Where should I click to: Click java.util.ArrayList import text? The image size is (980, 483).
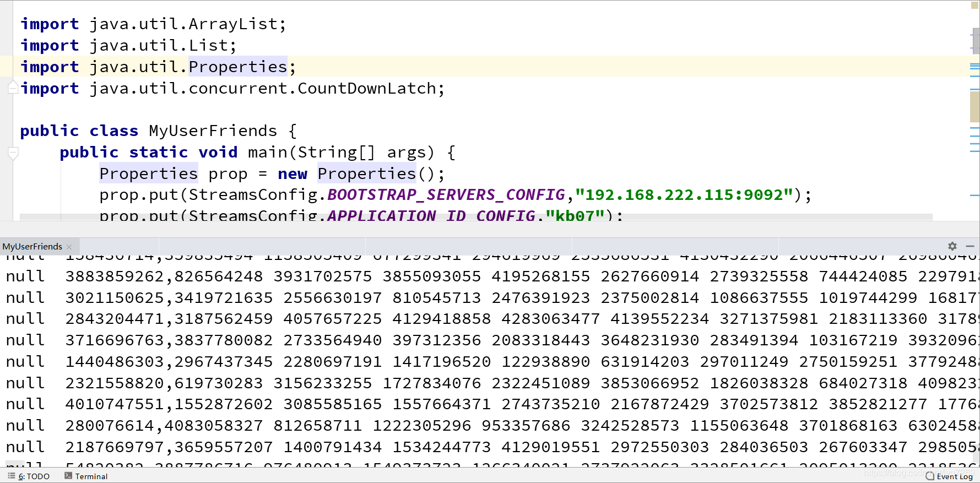click(183, 24)
